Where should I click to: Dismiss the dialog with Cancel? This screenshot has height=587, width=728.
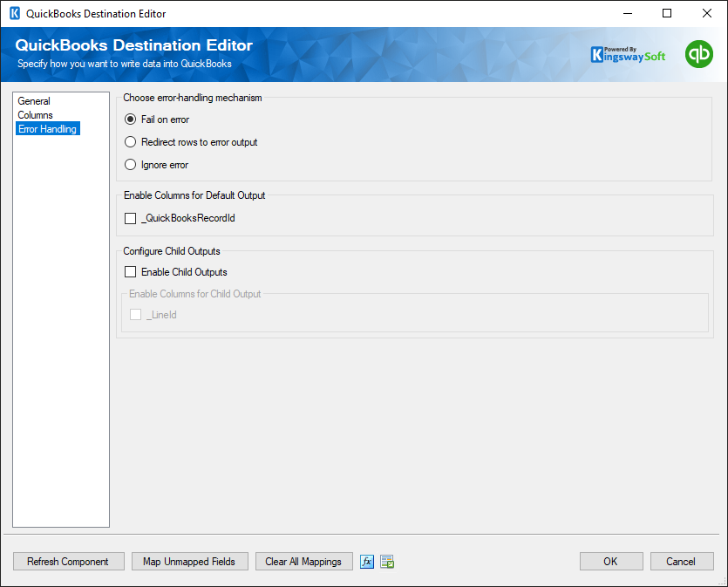tap(682, 562)
